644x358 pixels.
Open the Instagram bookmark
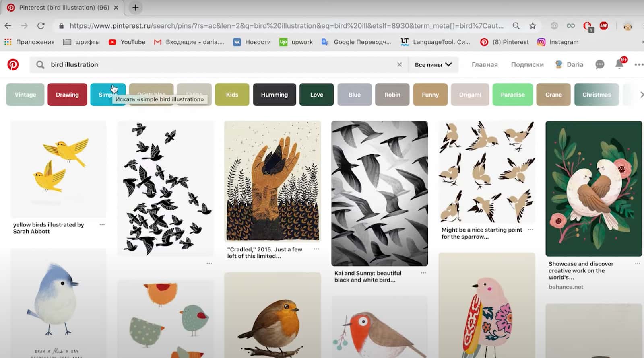tap(558, 42)
